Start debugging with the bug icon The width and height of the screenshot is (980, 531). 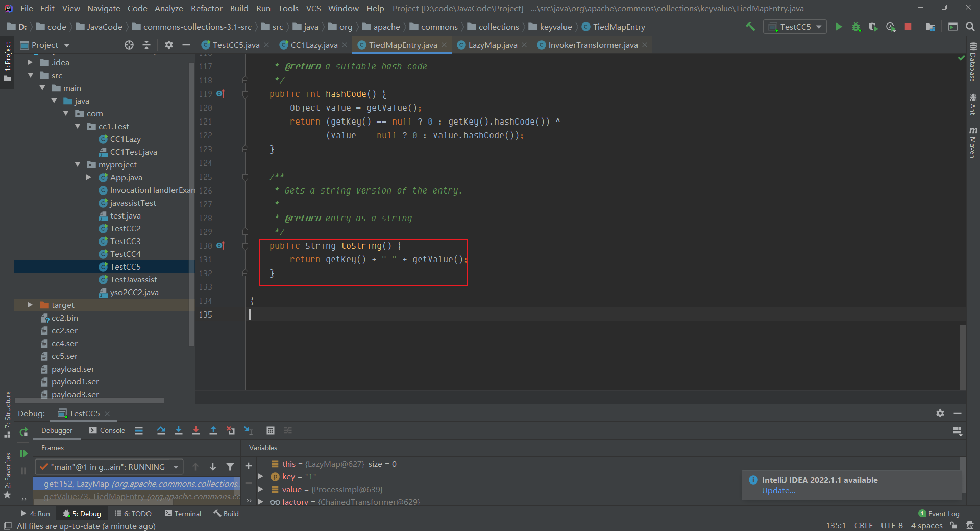coord(856,27)
